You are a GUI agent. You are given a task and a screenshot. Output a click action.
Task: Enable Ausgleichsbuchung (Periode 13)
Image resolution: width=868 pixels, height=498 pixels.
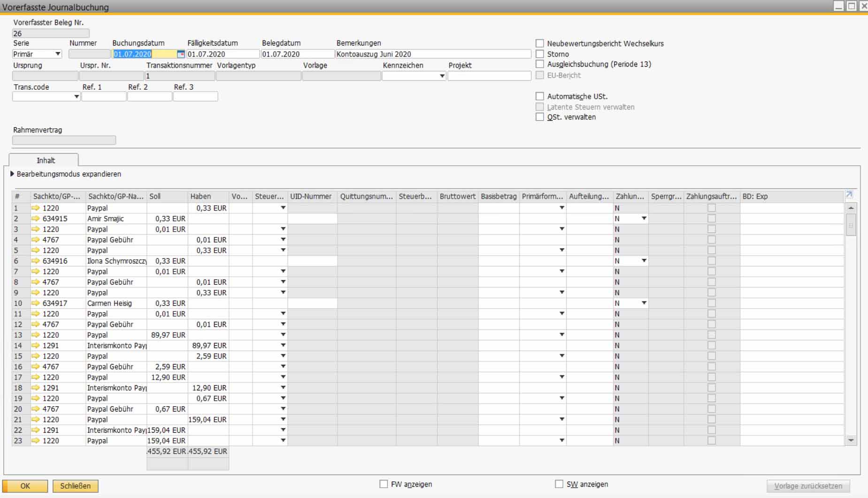(x=540, y=64)
